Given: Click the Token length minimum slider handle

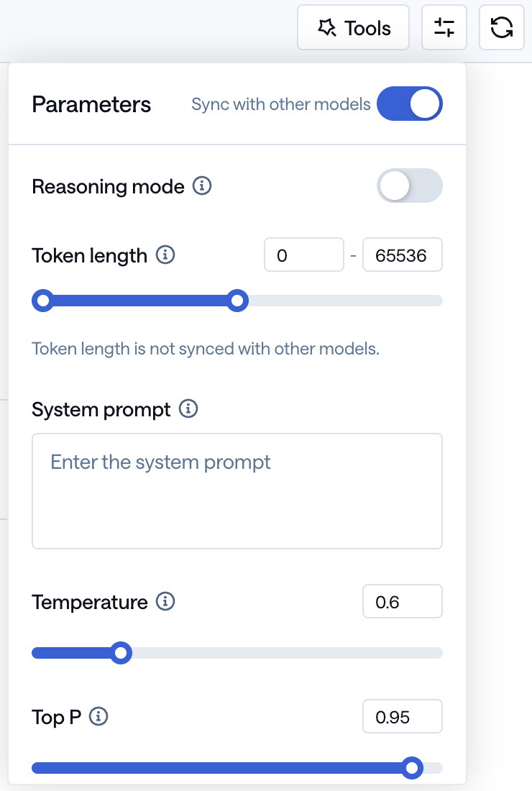Looking at the screenshot, I should click(x=43, y=301).
